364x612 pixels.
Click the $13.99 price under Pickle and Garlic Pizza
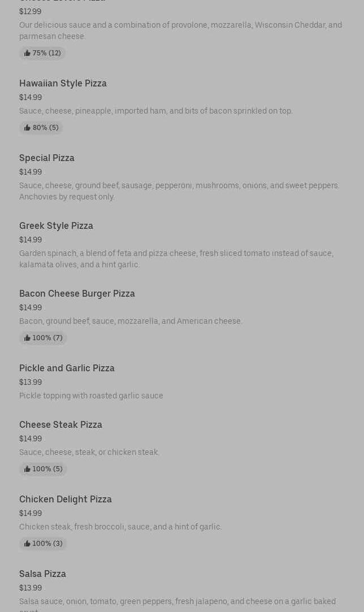pos(31,382)
